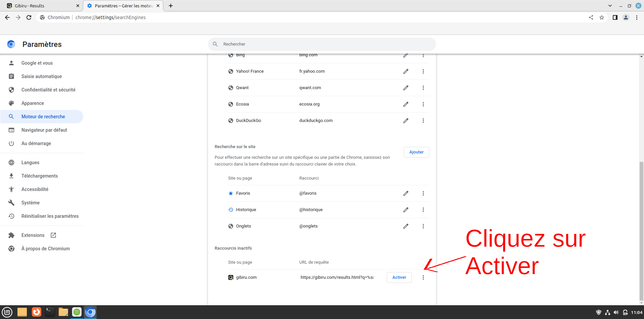Open the Chromium main menu kebab
Image resolution: width=644 pixels, height=319 pixels.
click(x=637, y=17)
